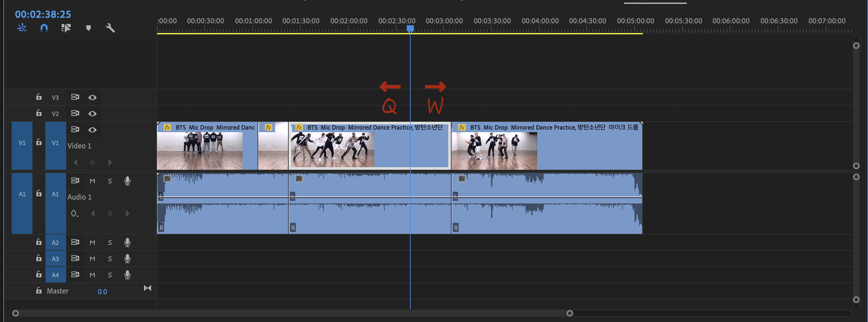Screen dimensions: 868x322
Task: Toggle sync lock for Audio 1 track
Action: pyautogui.click(x=75, y=181)
